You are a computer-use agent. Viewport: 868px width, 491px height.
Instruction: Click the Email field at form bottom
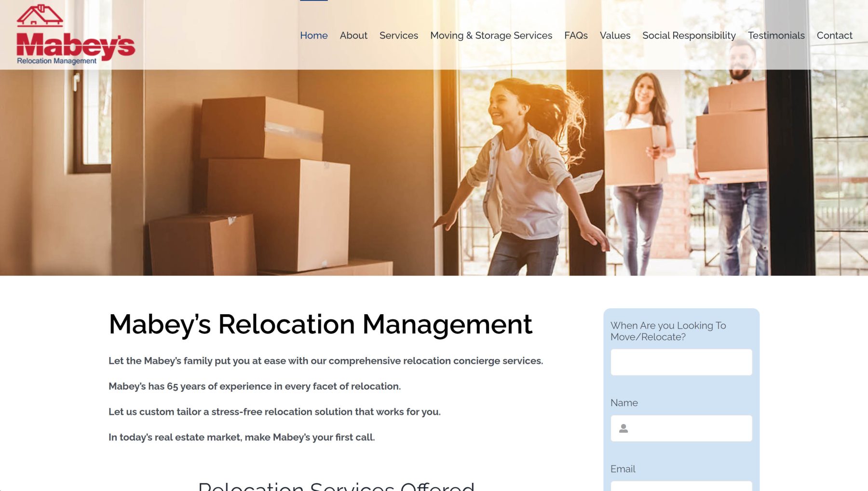pyautogui.click(x=681, y=486)
